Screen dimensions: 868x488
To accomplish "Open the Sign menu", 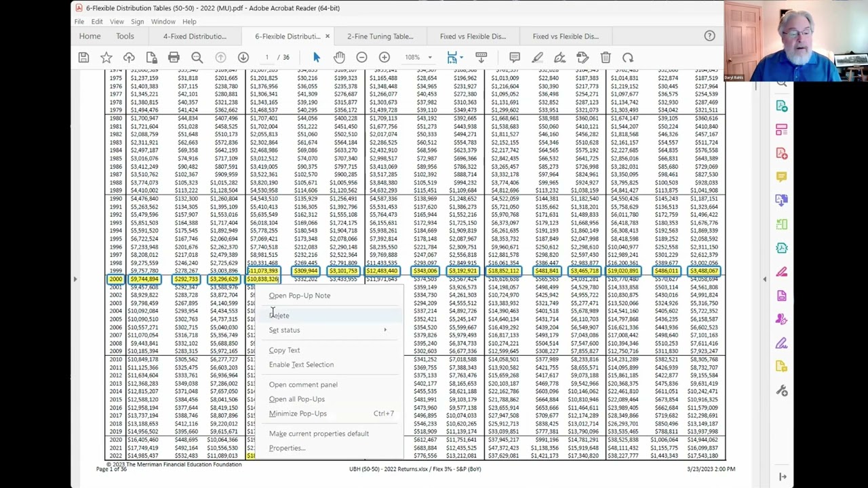I will pyautogui.click(x=137, y=22).
